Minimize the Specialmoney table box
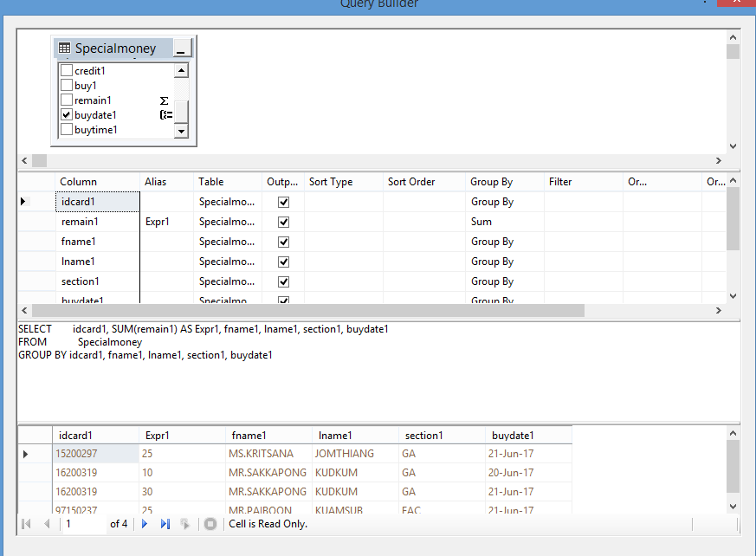 pyautogui.click(x=181, y=48)
